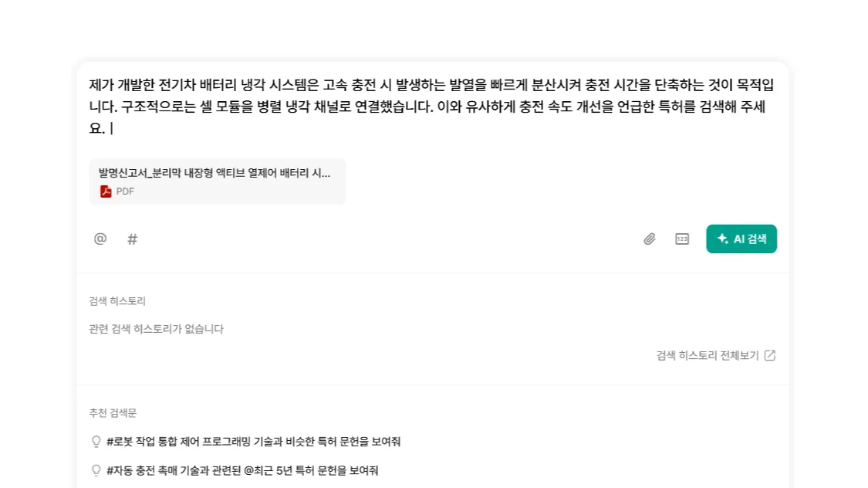Viewport: 868px width, 488px height.
Task: Click the 검색 히스토리 section heading
Action: (x=117, y=301)
